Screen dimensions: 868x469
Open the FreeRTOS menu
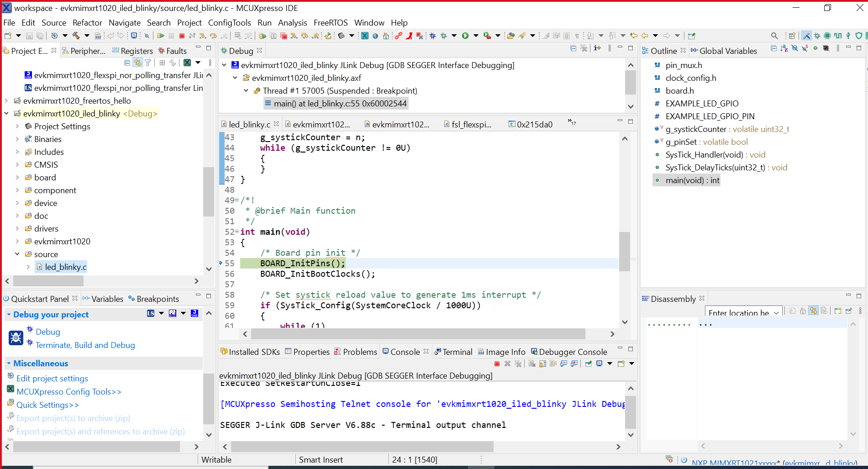(331, 22)
